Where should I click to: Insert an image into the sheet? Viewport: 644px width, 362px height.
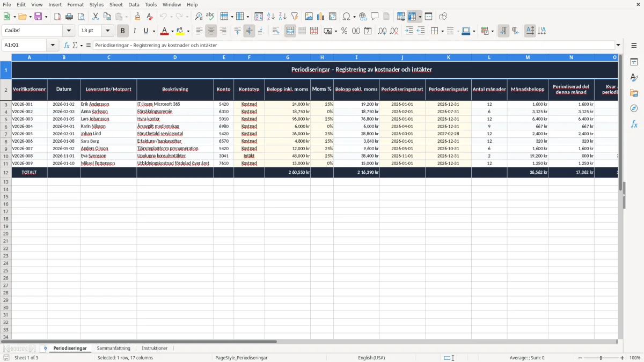click(309, 17)
